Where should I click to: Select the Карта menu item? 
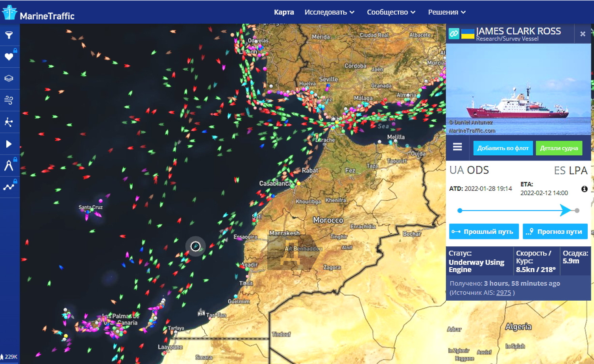[284, 12]
